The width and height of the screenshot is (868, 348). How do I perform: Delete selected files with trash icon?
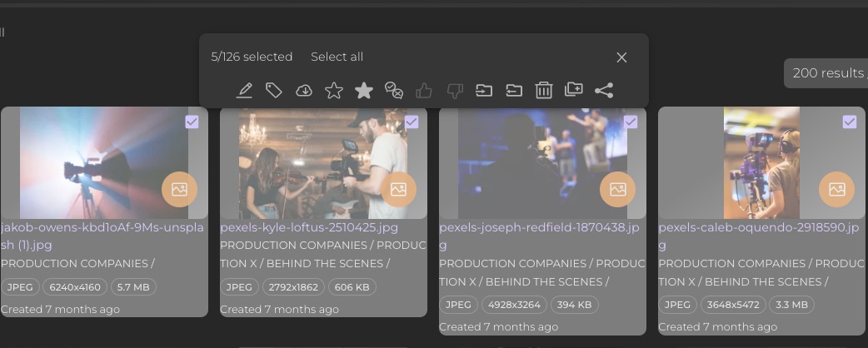(x=544, y=91)
